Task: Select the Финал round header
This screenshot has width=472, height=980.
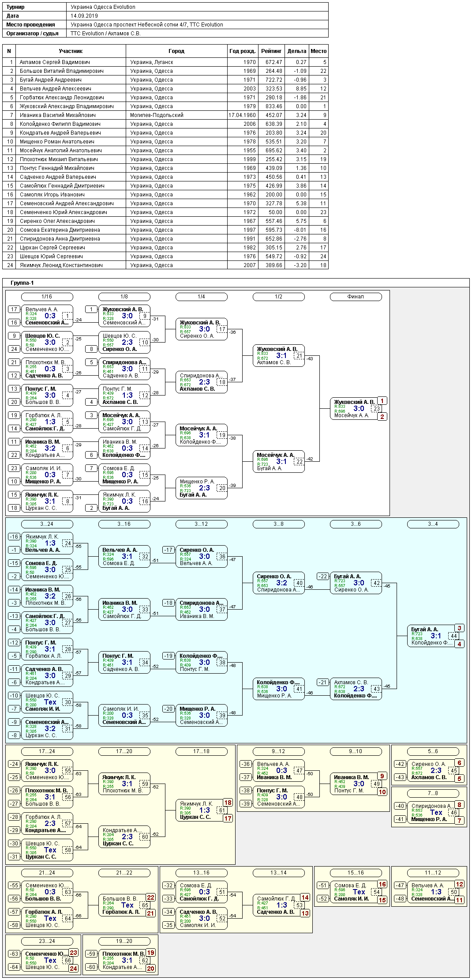Action: (x=356, y=297)
